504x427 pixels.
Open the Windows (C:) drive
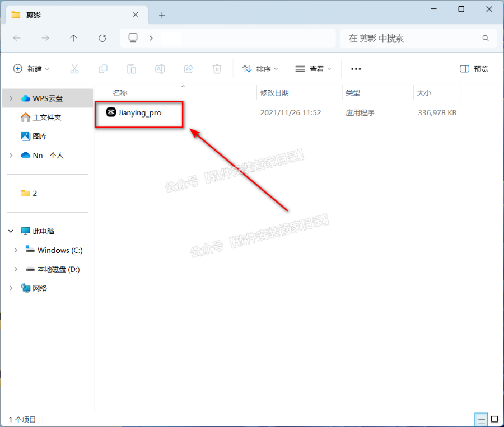tap(54, 250)
